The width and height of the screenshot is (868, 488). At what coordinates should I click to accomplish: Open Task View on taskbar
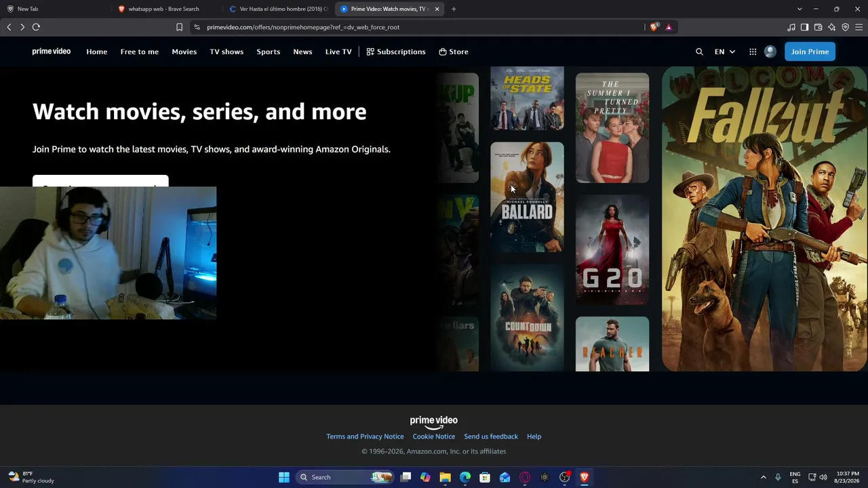406,477
